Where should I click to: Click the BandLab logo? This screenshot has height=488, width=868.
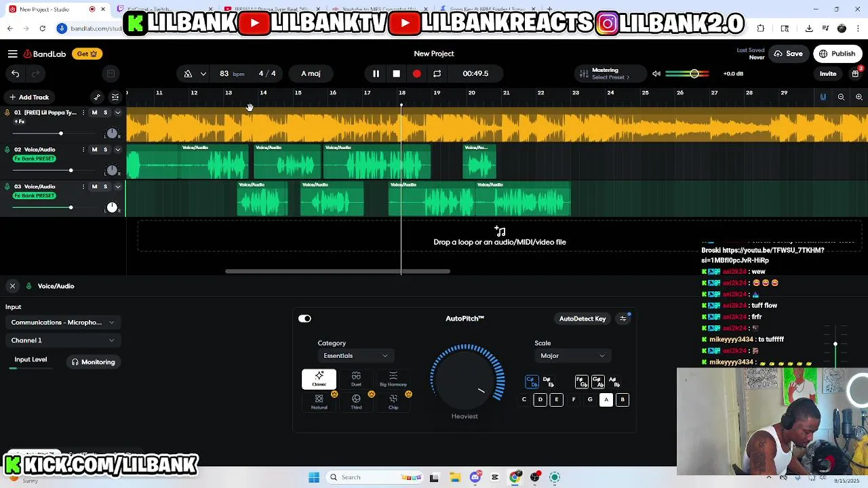pyautogui.click(x=44, y=54)
